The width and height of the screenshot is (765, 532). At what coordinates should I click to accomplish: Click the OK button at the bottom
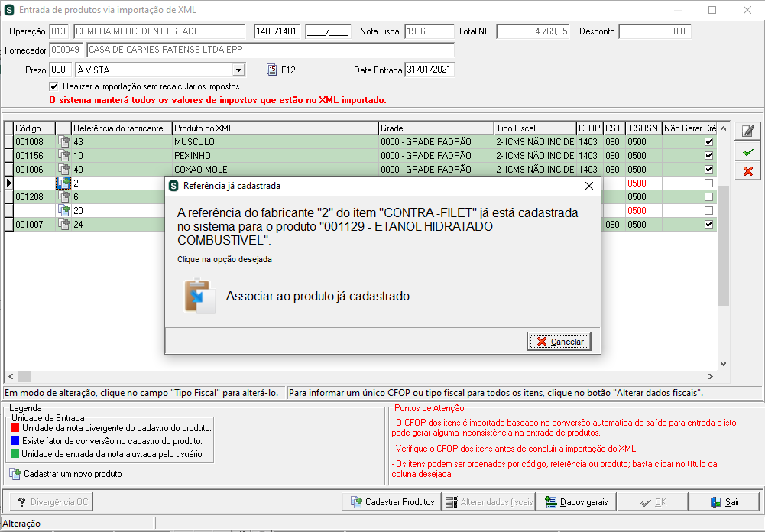[x=653, y=502]
